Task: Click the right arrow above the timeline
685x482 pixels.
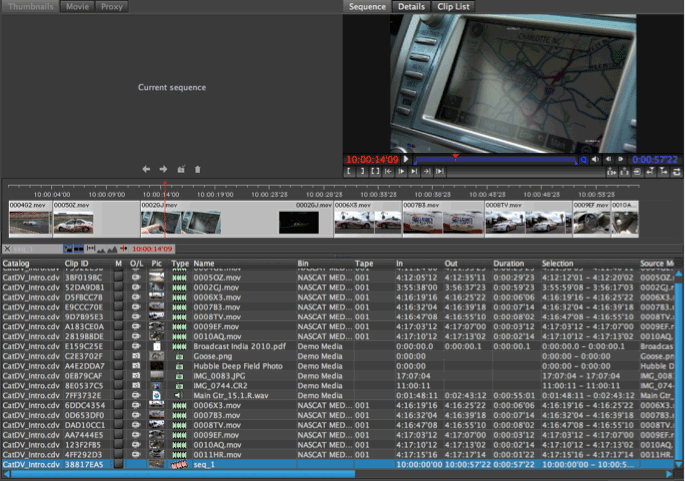Action: coord(163,169)
